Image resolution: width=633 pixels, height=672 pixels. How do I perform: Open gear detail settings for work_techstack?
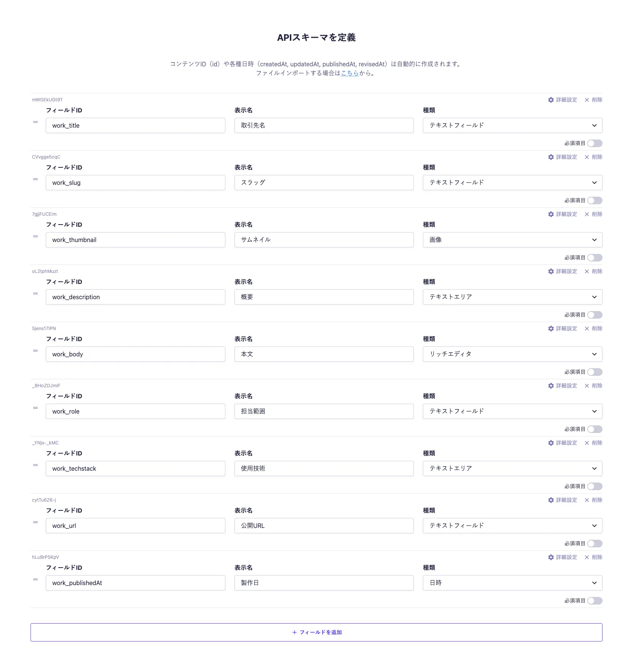pos(551,443)
